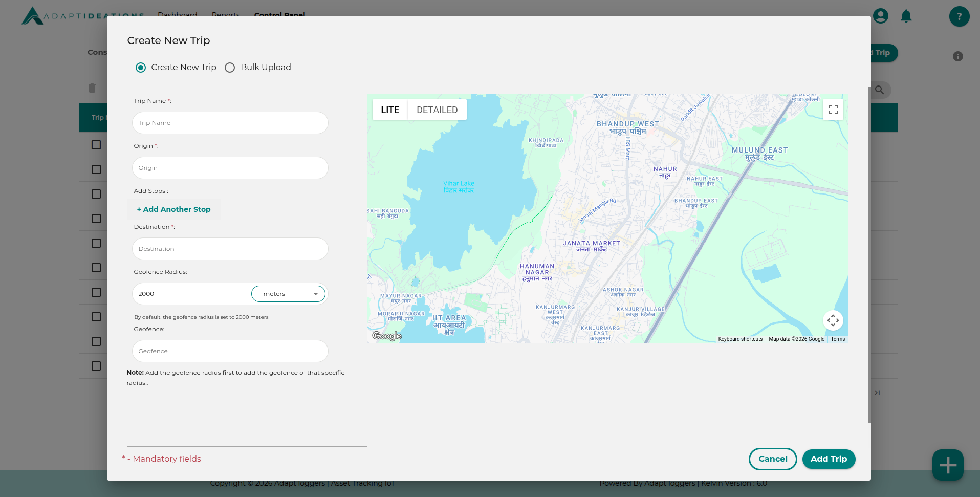Click the info icon at right
The width and height of the screenshot is (980, 497).
pos(957,56)
